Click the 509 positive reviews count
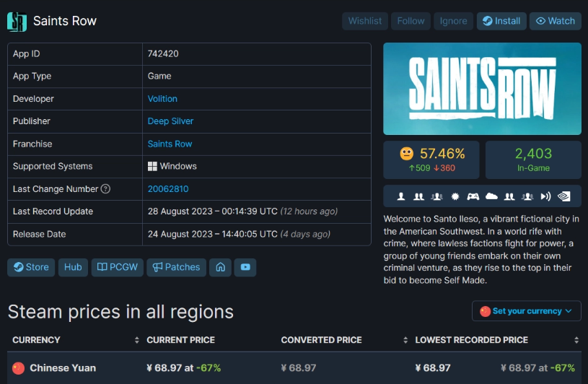 pos(420,168)
